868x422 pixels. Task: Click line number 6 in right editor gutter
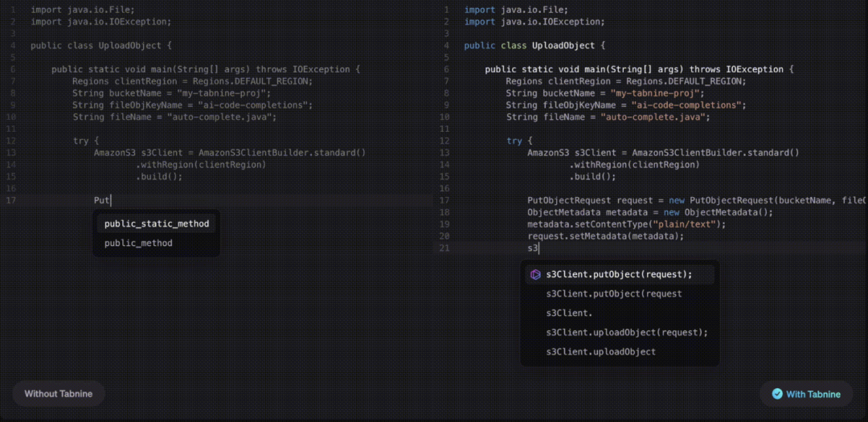point(447,69)
